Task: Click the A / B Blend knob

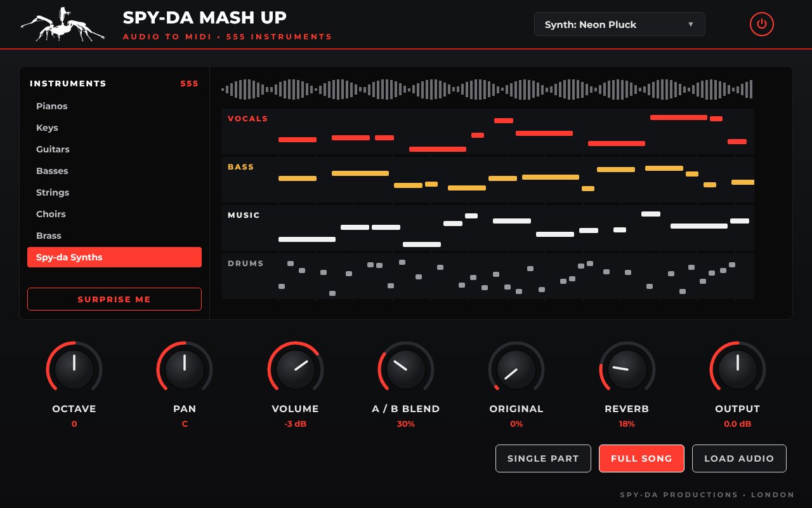Action: [x=406, y=370]
